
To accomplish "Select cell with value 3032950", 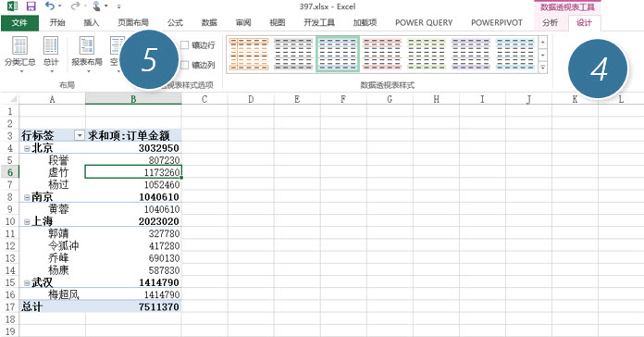I will click(x=133, y=148).
